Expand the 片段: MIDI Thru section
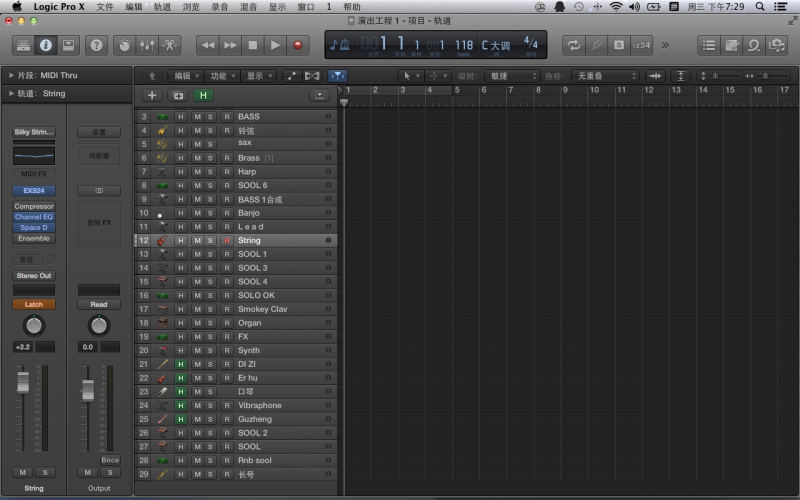Screen dimensions: 800x500 pos(11,76)
